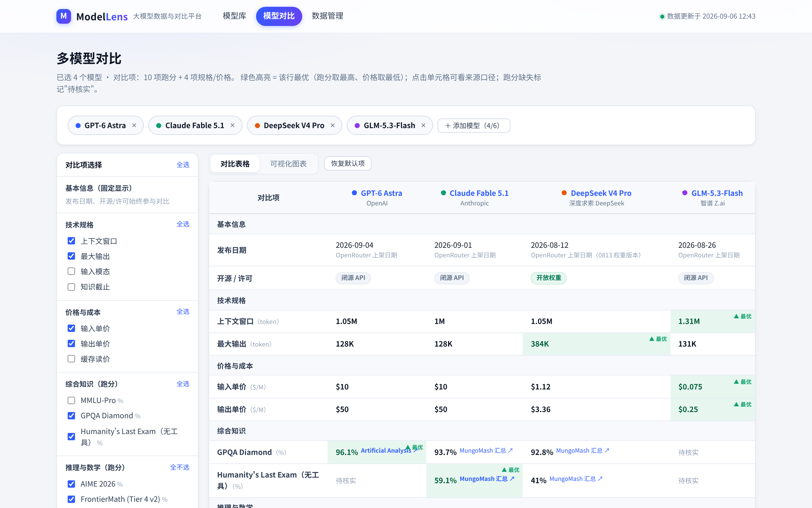The height and width of the screenshot is (508, 812).
Task: Click the 384K max output cell
Action: pyautogui.click(x=596, y=344)
